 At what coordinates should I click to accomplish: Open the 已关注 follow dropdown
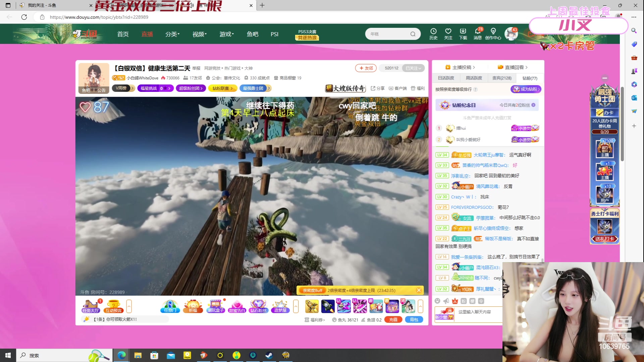tap(413, 68)
